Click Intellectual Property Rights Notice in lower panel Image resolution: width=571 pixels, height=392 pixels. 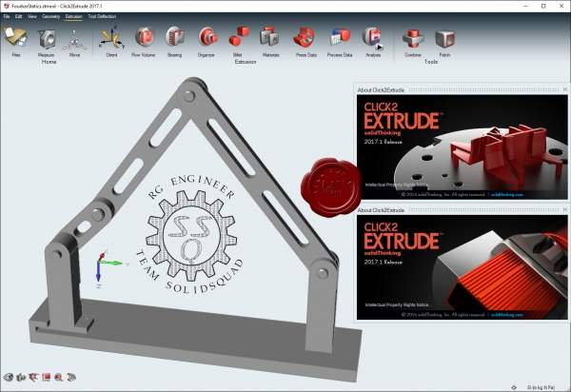(398, 305)
